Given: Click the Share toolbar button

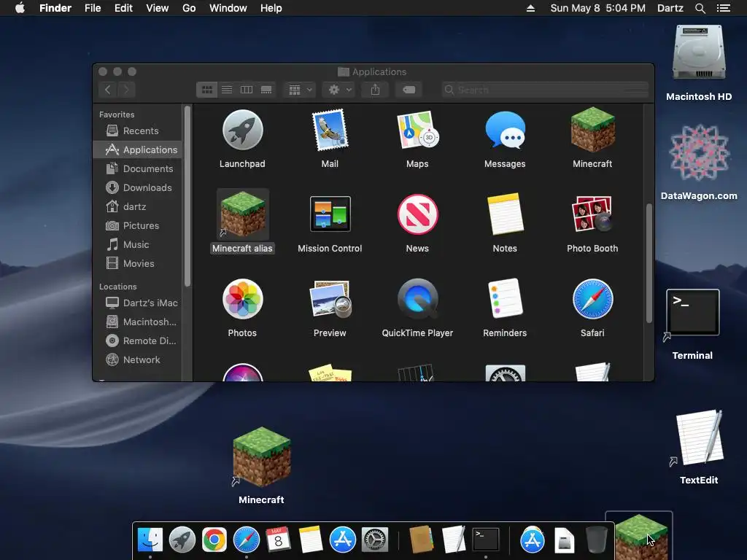Looking at the screenshot, I should [376, 90].
